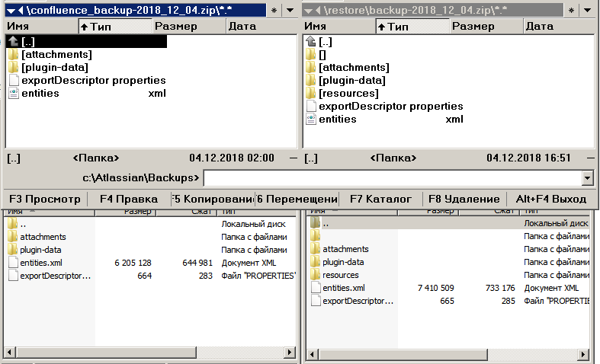Select entities xml file icon in left panel

pos(14,94)
